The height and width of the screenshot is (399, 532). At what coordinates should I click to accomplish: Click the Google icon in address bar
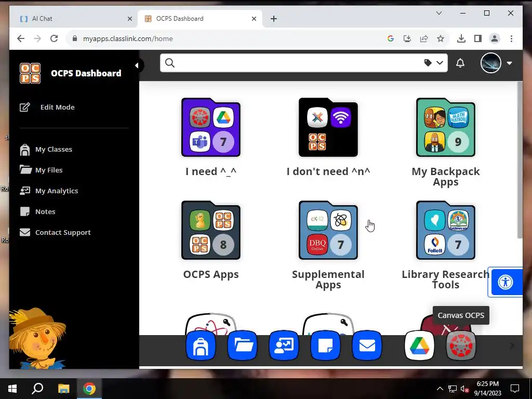pos(391,38)
